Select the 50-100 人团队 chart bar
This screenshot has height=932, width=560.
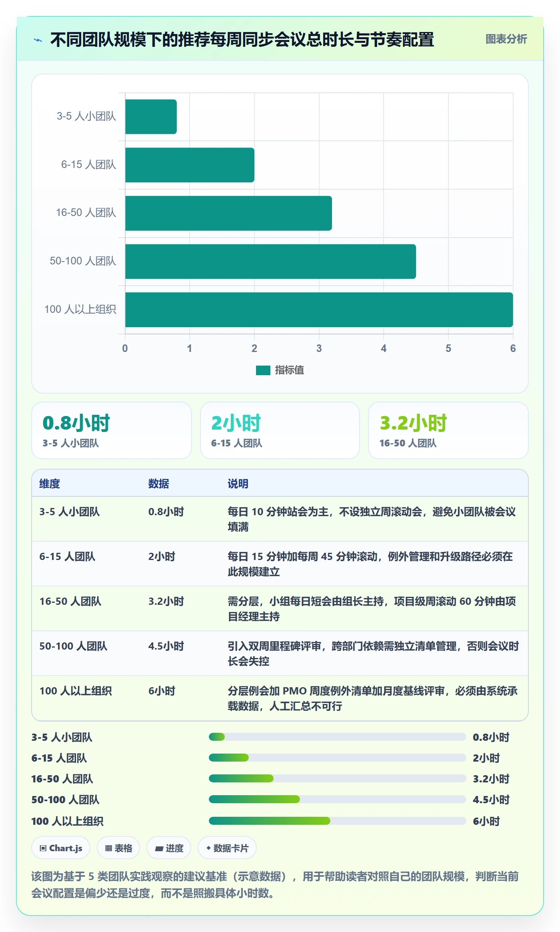click(x=270, y=262)
